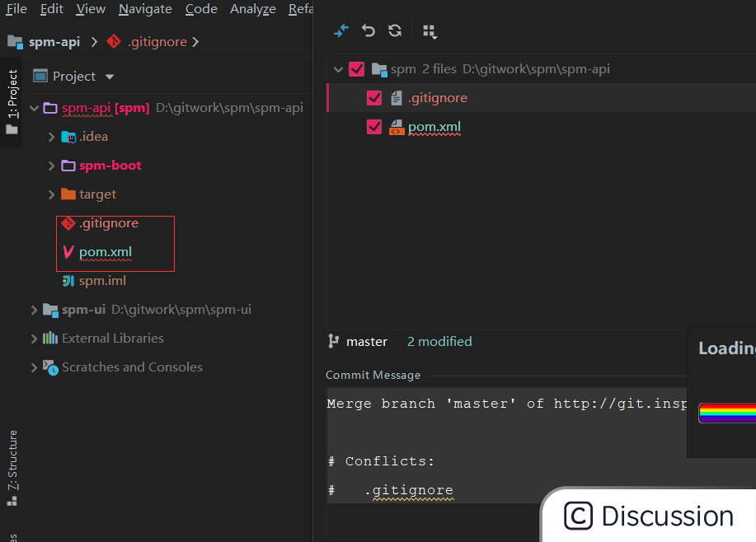Click the spm.iml module file icon
Image resolution: width=756 pixels, height=542 pixels.
point(68,280)
